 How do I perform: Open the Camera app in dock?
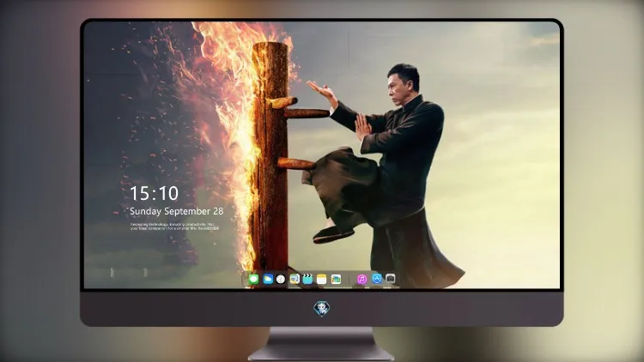point(390,279)
